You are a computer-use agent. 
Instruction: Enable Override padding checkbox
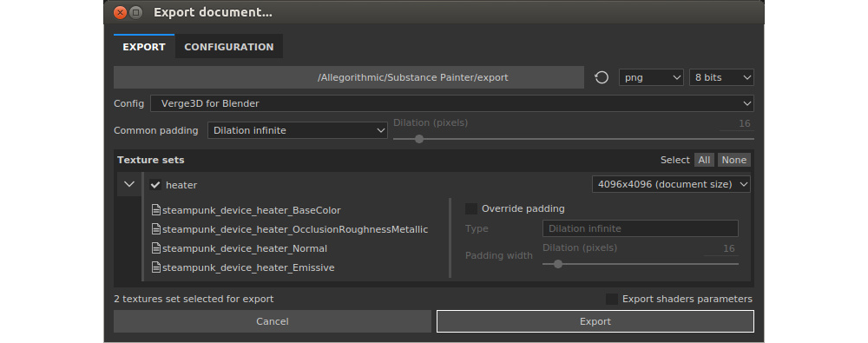coord(471,209)
